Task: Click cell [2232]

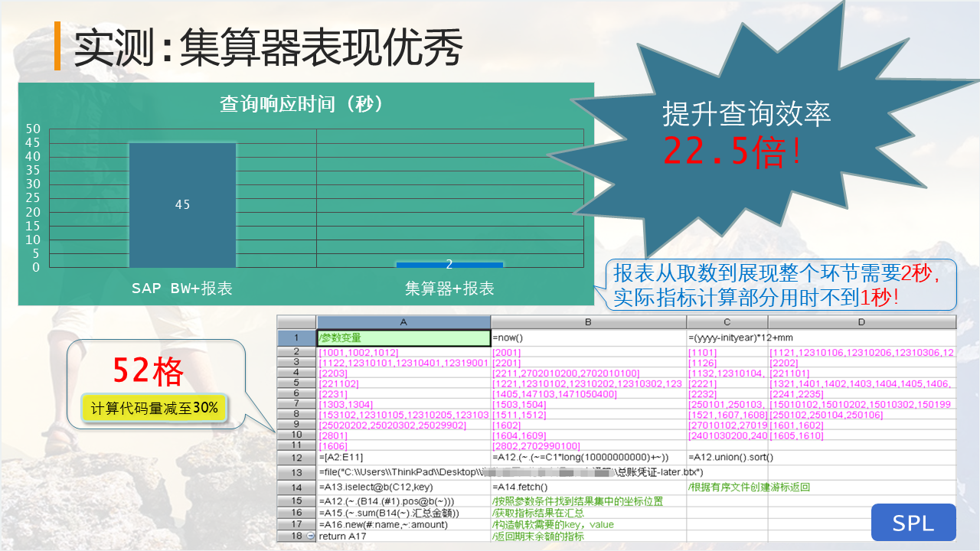Action: point(727,394)
